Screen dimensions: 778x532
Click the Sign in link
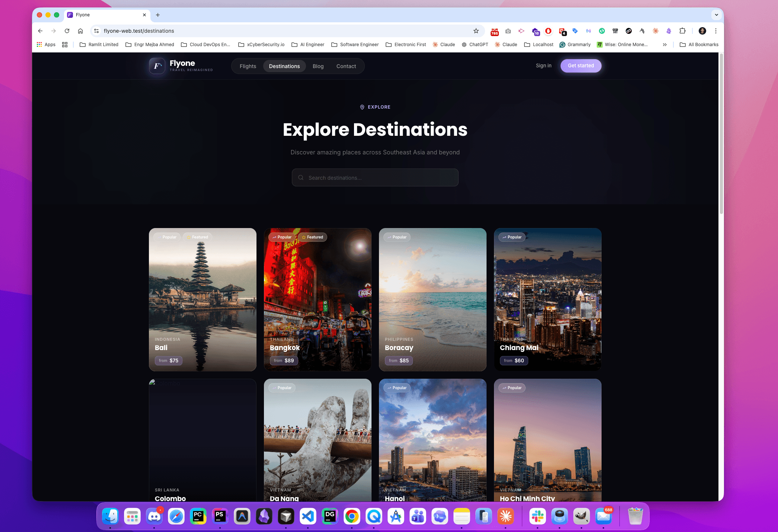click(543, 65)
